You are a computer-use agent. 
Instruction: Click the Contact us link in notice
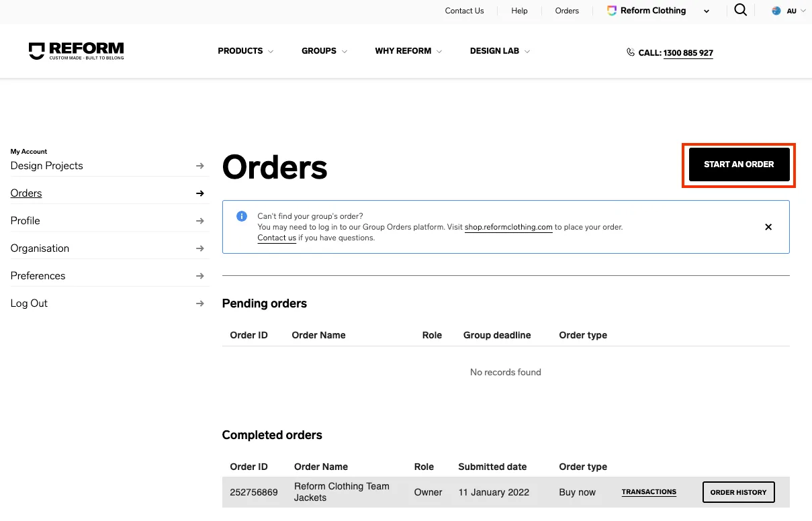(277, 238)
